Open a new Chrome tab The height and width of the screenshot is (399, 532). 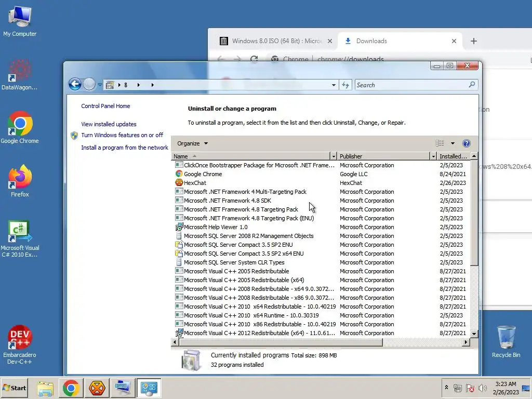474,41
